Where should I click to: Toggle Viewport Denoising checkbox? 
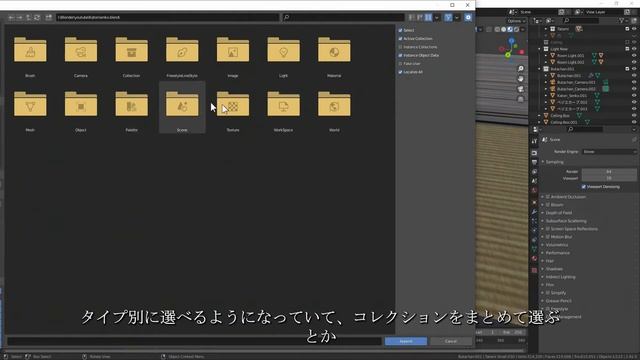(584, 187)
